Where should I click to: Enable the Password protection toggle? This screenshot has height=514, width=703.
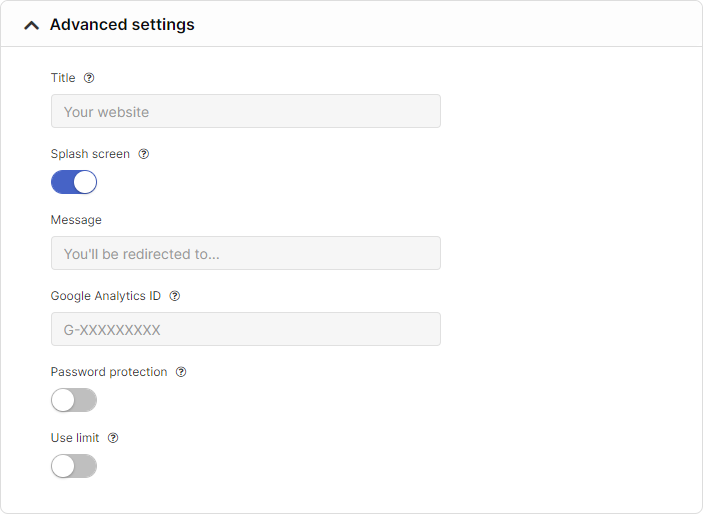click(74, 400)
